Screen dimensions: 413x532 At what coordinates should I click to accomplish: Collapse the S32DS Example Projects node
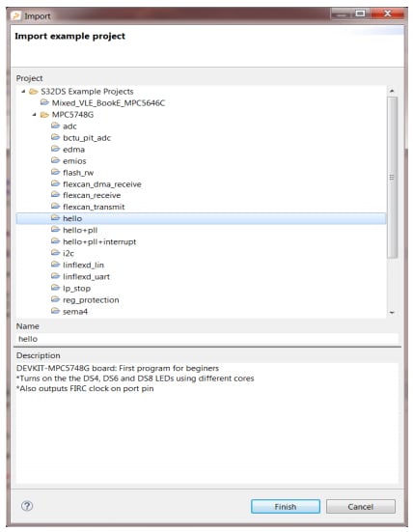pyautogui.click(x=23, y=91)
